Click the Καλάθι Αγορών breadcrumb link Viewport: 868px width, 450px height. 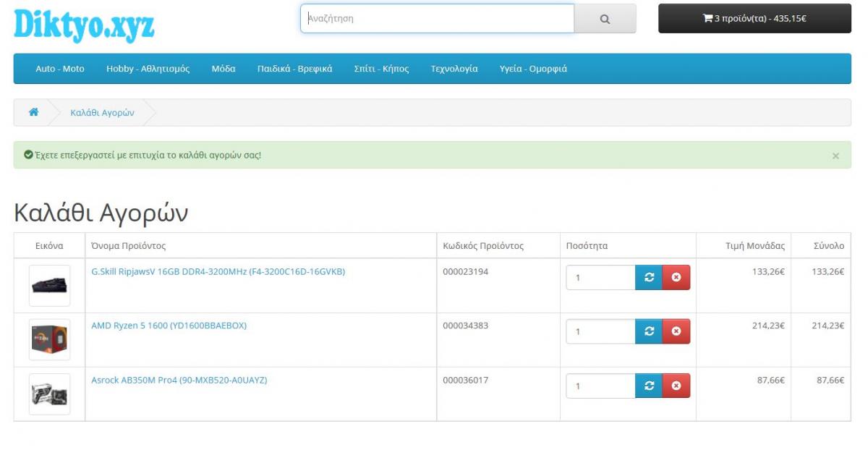(x=102, y=113)
